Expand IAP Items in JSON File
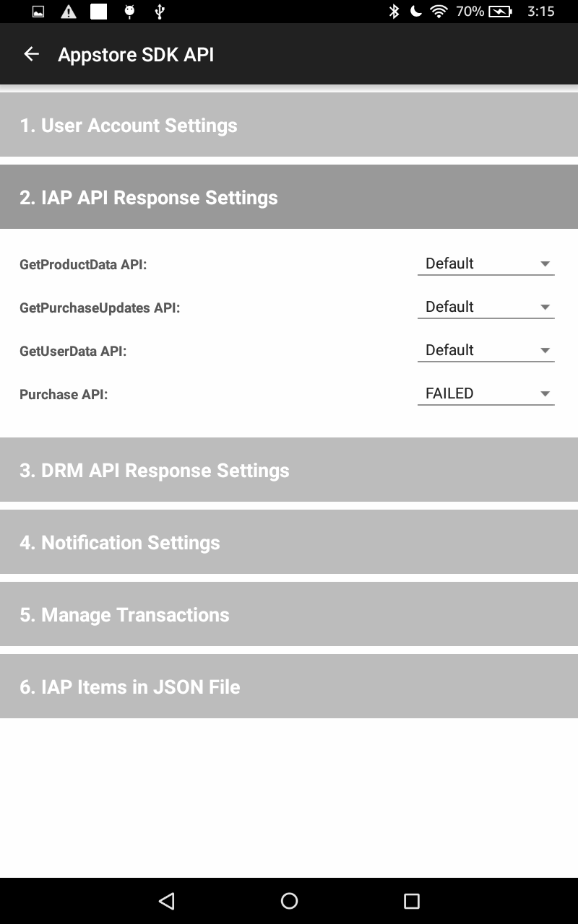Viewport: 578px width, 924px height. coord(289,686)
